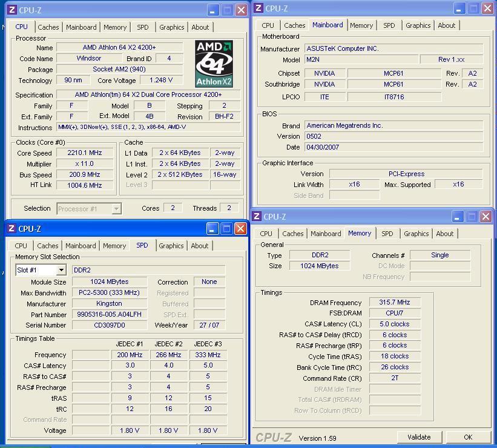The height and width of the screenshot is (448, 497).
Task: Click the BIOS date 04/30/2007
Action: [x=393, y=147]
